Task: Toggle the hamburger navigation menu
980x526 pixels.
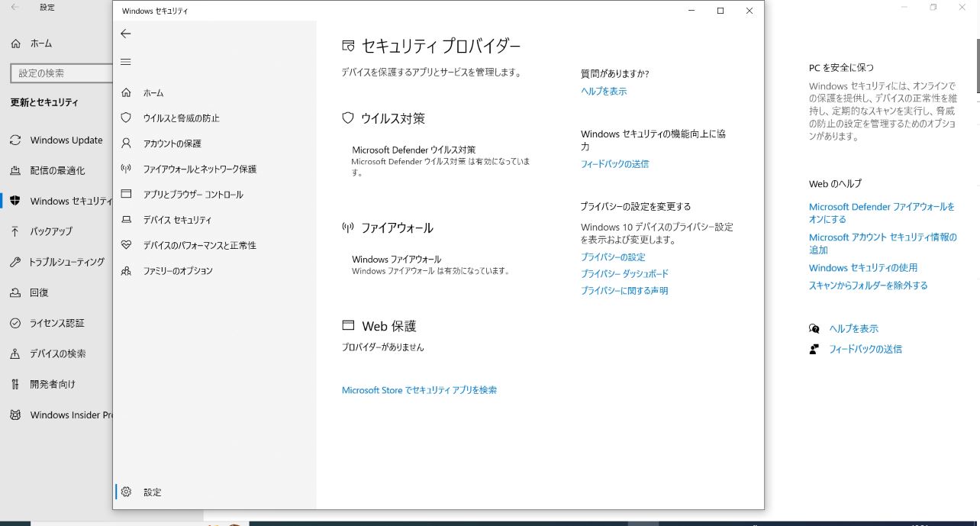Action: point(126,62)
